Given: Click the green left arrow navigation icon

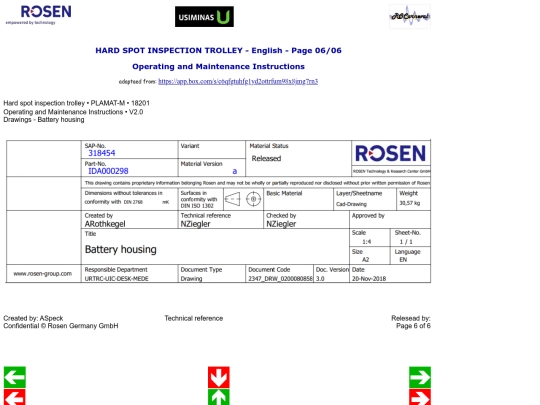Looking at the screenshot, I should 14,377.
